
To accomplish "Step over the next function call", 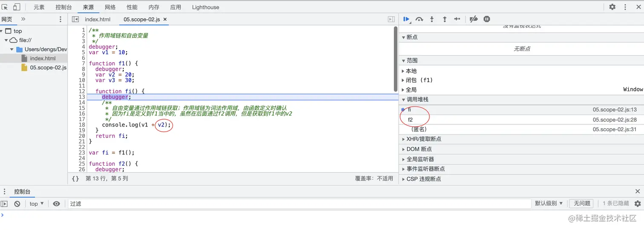I will point(420,19).
